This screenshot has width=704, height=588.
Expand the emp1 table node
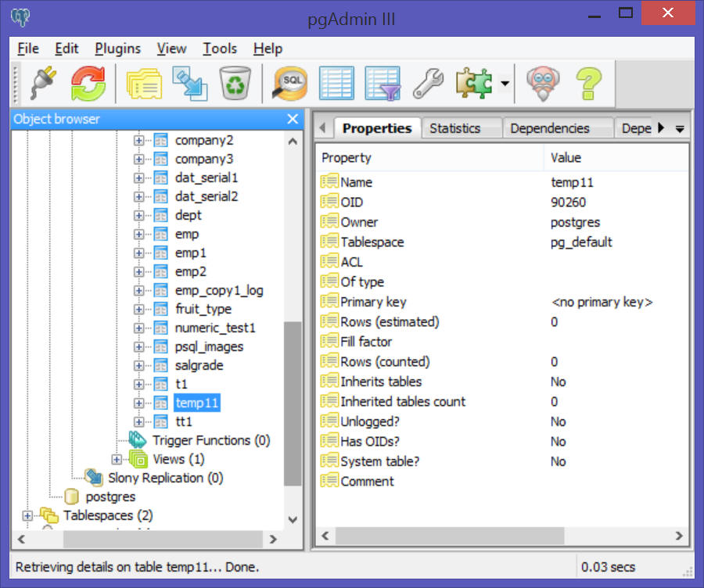(138, 253)
